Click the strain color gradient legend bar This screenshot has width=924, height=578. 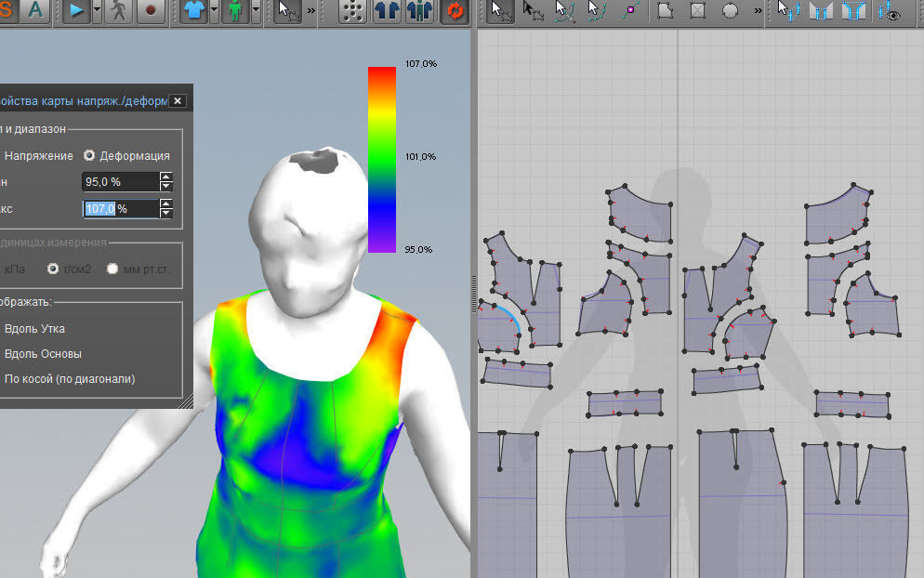[381, 158]
